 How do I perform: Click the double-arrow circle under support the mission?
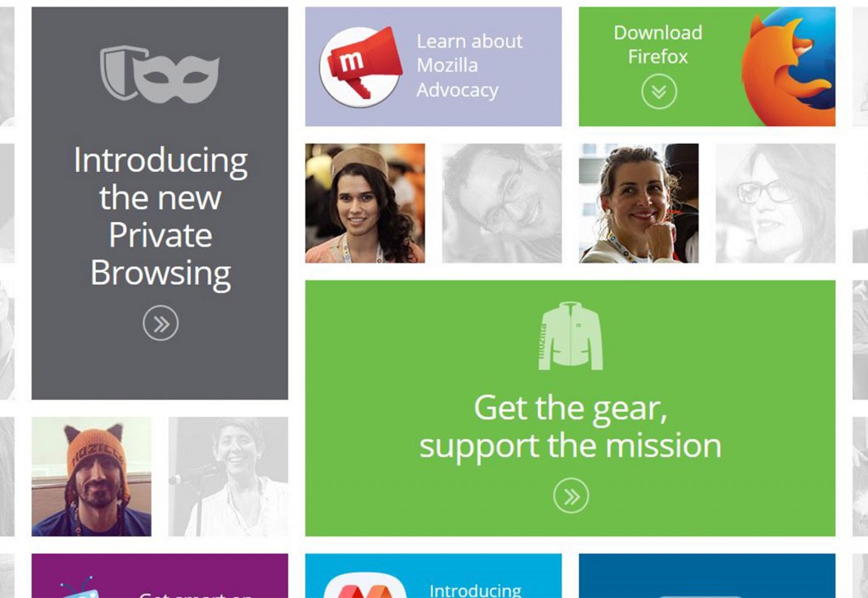coord(570,496)
